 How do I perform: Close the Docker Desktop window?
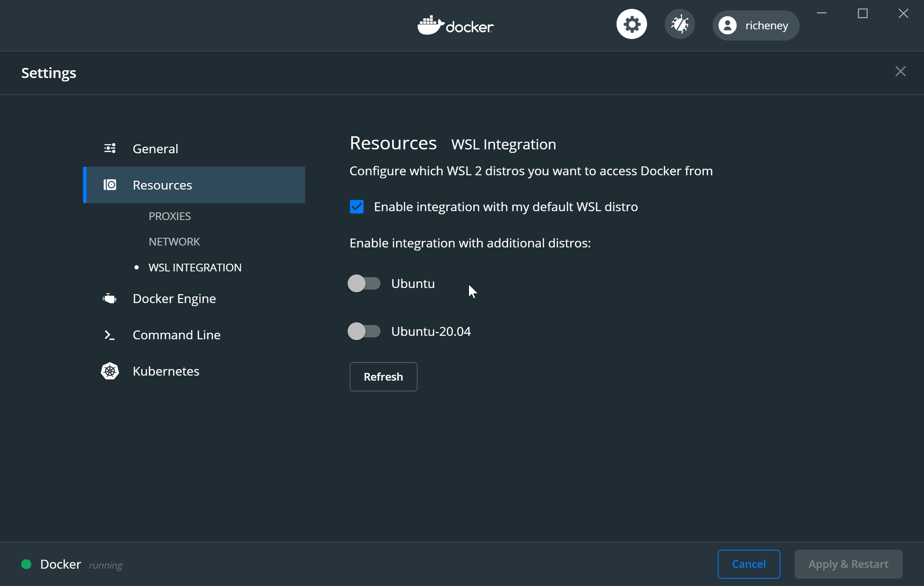point(903,14)
